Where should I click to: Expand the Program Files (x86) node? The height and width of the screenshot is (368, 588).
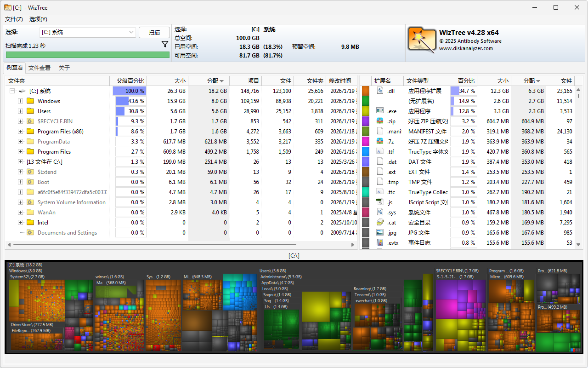tap(20, 132)
